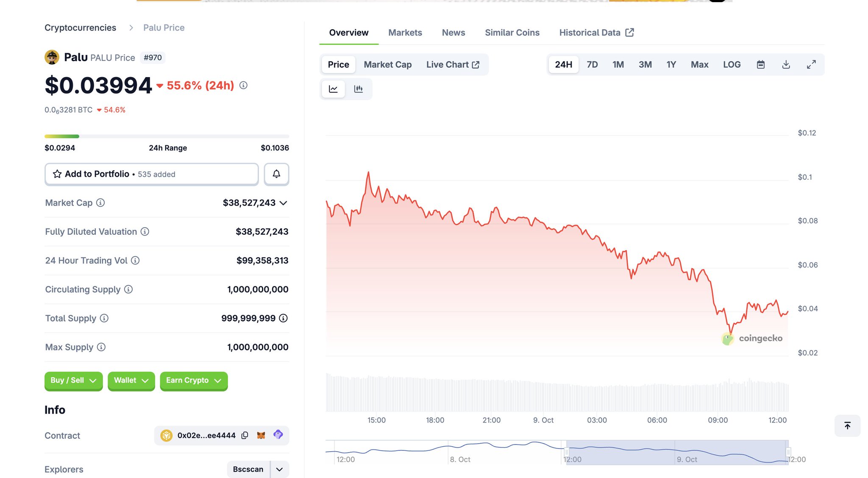Click the scroll-to-top arrow button
Image resolution: width=868 pixels, height=478 pixels.
point(847,425)
